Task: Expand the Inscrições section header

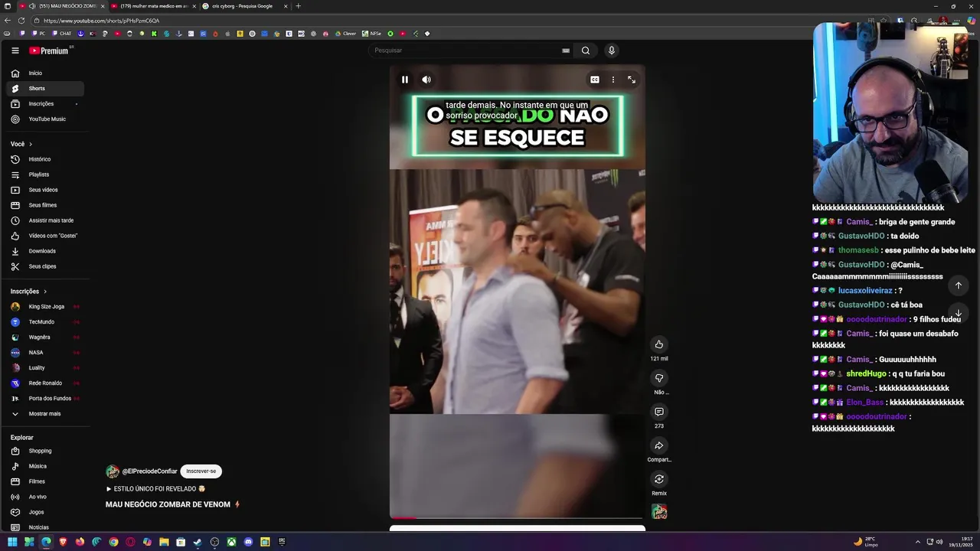Action: [x=29, y=292]
